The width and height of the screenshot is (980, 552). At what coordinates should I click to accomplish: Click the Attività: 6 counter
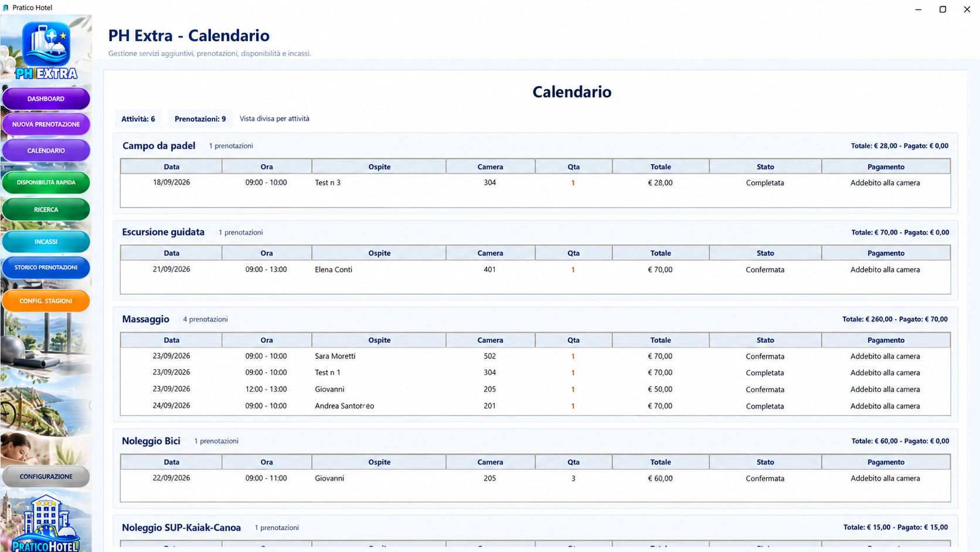point(138,118)
